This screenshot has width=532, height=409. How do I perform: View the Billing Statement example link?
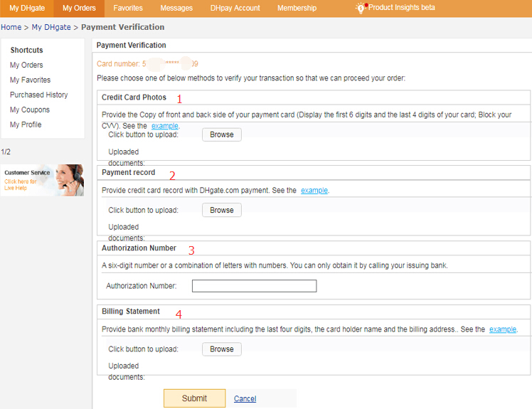tap(502, 329)
